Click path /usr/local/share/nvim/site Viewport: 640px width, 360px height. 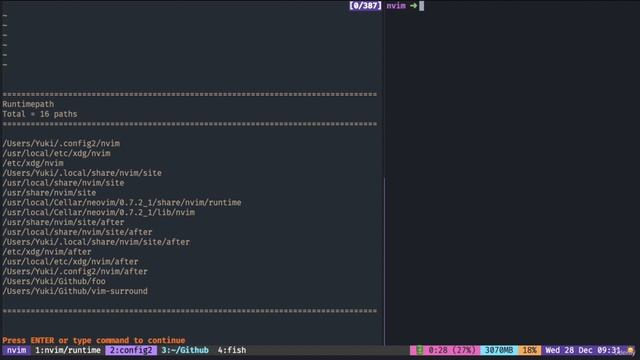coord(63,182)
